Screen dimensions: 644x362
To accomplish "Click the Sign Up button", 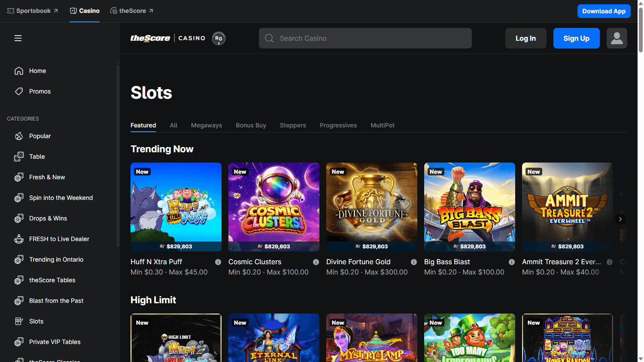I will 577,38.
